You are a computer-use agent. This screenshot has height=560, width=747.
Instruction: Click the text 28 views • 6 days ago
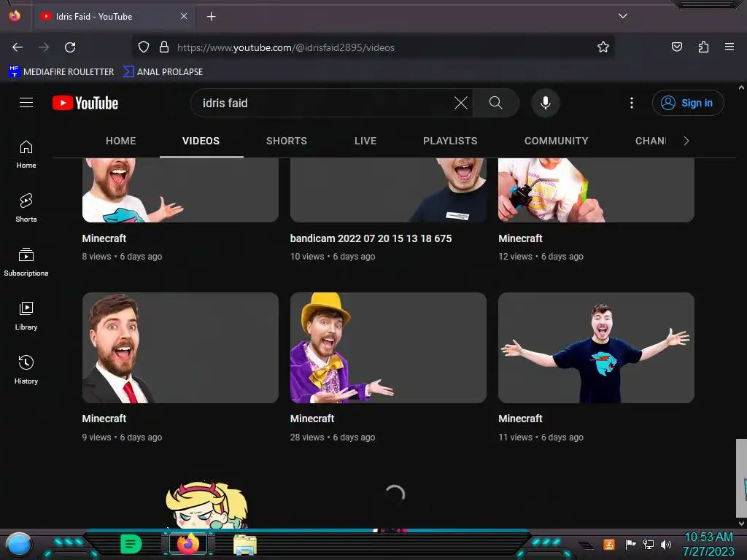(x=333, y=437)
